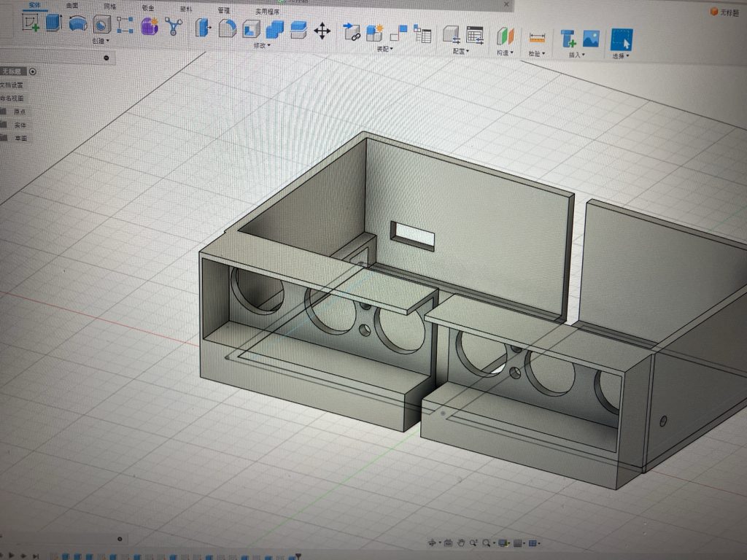747x560 pixels.
Task: Open the Measure ruler tool
Action: 537,38
